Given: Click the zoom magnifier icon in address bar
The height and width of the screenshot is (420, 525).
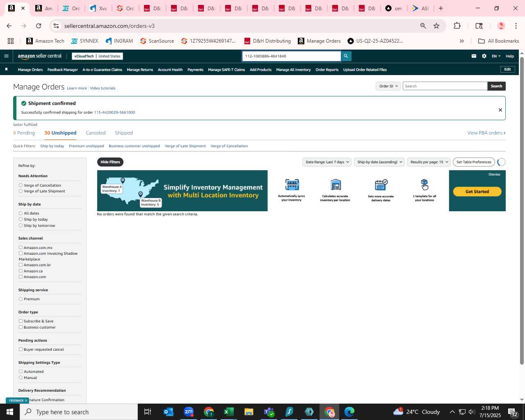Looking at the screenshot, I should point(423,26).
